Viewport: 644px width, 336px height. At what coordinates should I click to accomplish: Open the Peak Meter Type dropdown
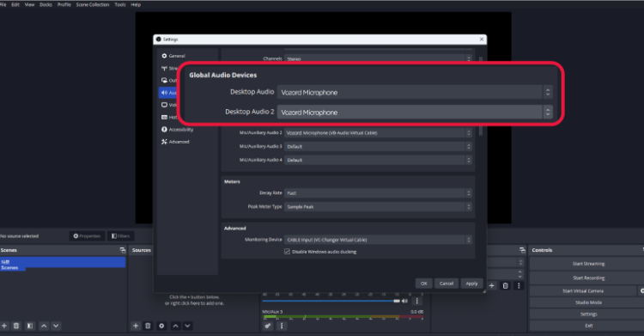click(x=378, y=207)
